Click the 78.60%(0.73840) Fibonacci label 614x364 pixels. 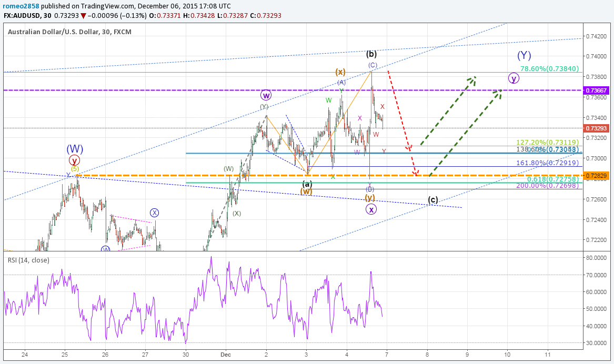[x=549, y=68]
